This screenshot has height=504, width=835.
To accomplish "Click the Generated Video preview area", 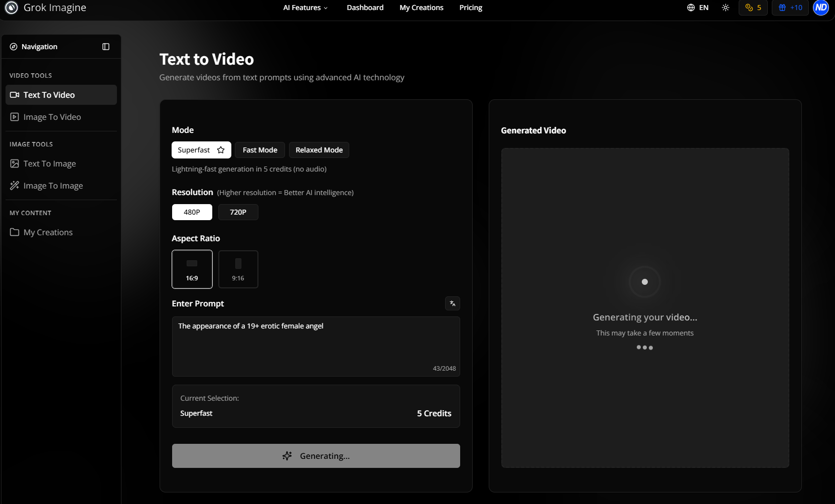I will [x=645, y=308].
